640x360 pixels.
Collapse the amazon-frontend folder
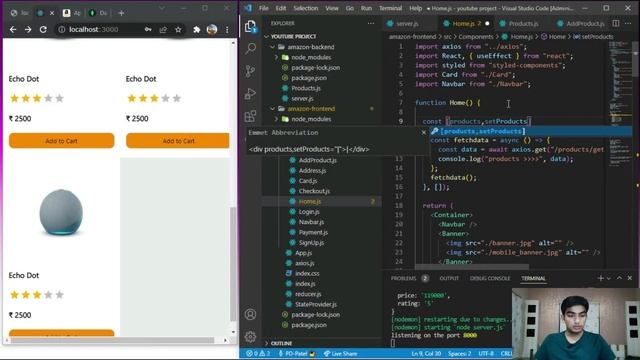[272, 109]
